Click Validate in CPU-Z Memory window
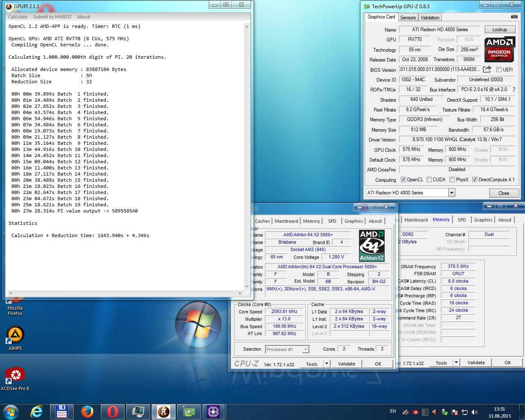 pos(476,363)
